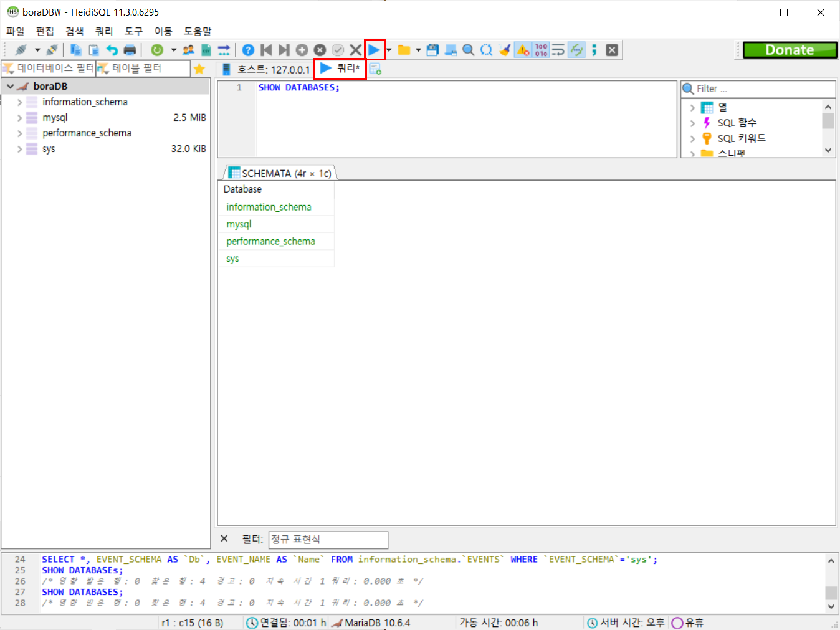The height and width of the screenshot is (630, 840).
Task: Click the paste clipboard icon
Action: pyautogui.click(x=93, y=50)
